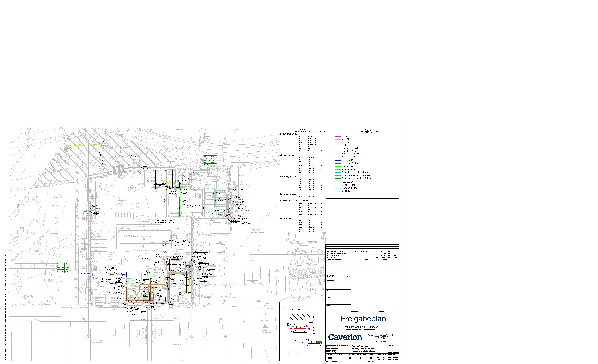Click the Detail Modul-Klimadecke 1:10 heading

(x=296, y=310)
